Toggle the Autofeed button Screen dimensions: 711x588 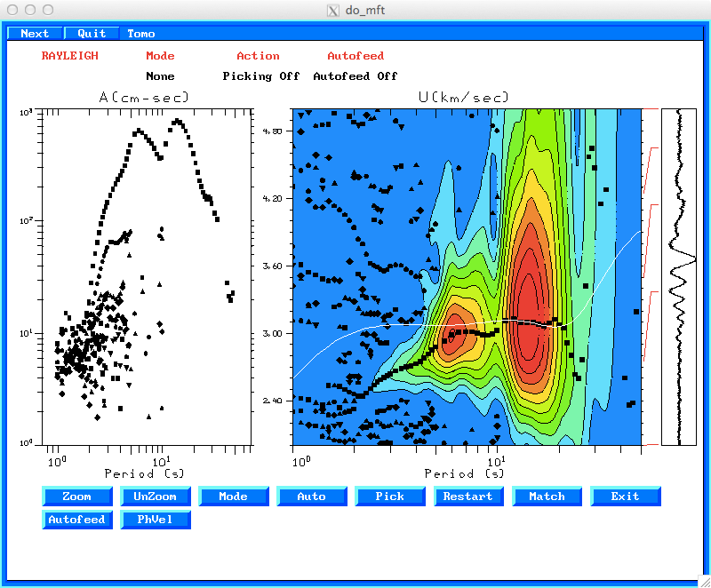[x=77, y=520]
